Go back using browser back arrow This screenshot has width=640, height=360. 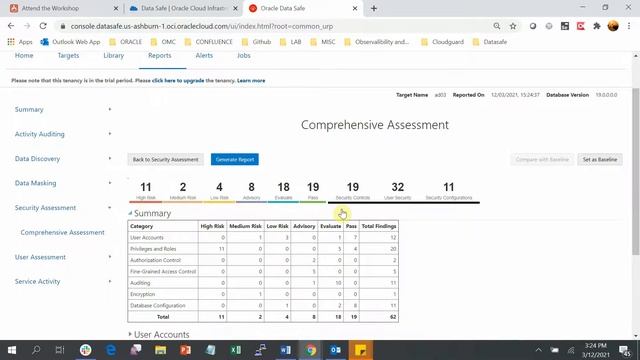coord(11,26)
